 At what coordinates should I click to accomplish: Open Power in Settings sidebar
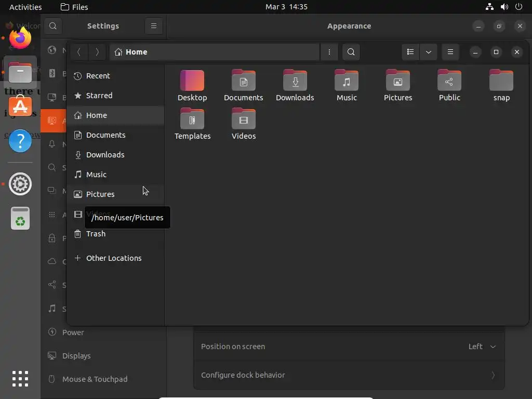[103, 332]
